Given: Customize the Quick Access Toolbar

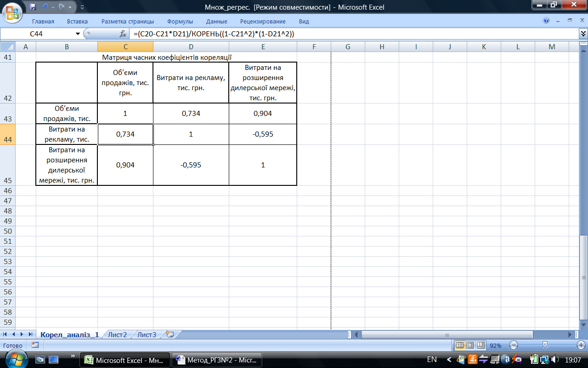Looking at the screenshot, I should [x=82, y=7].
